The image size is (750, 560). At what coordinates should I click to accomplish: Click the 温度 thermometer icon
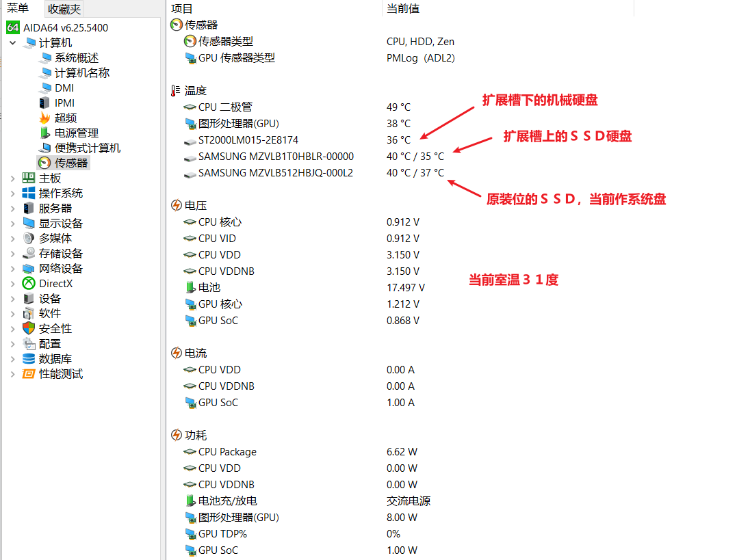click(176, 91)
